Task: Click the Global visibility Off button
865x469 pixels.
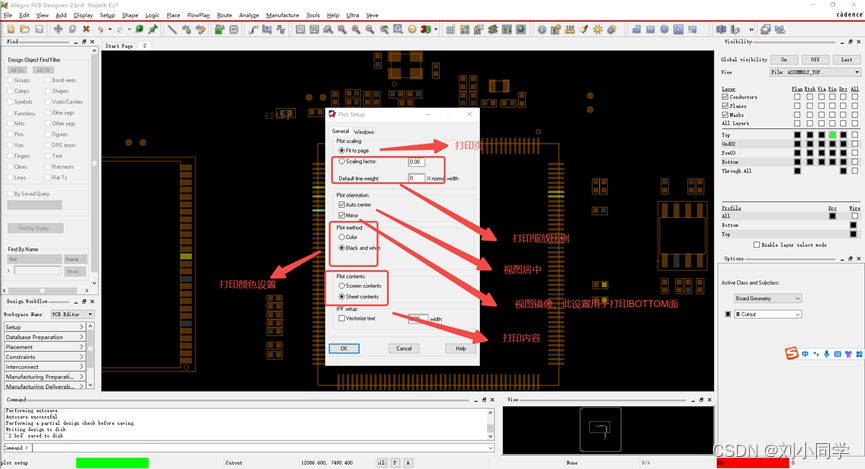Action: coord(815,59)
